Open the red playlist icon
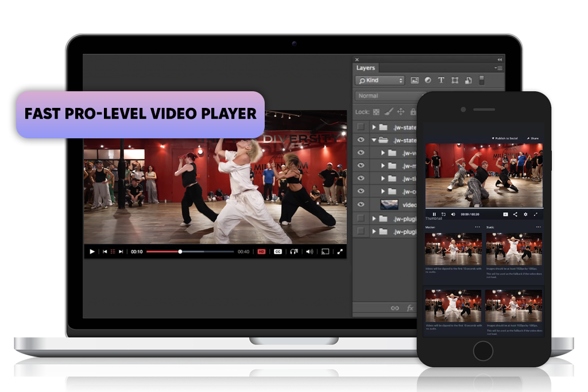Viewport: 588px width, 392px height. tap(113, 251)
